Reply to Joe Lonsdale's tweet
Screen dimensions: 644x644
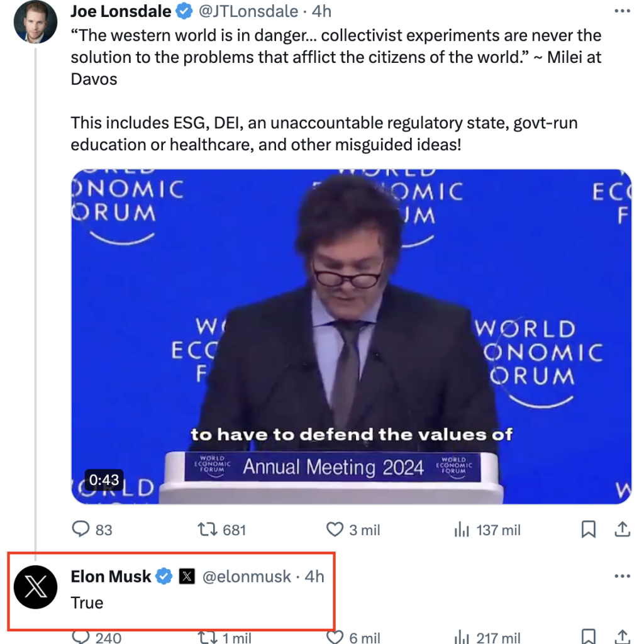tap(81, 530)
